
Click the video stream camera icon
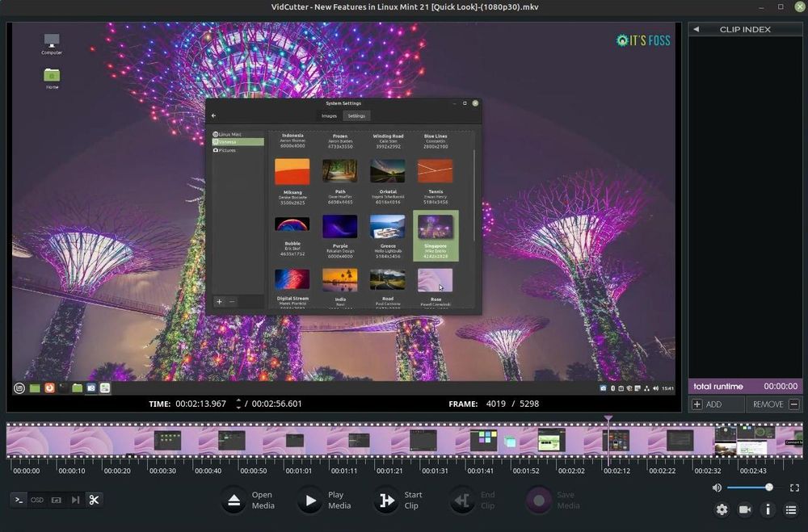pos(745,509)
